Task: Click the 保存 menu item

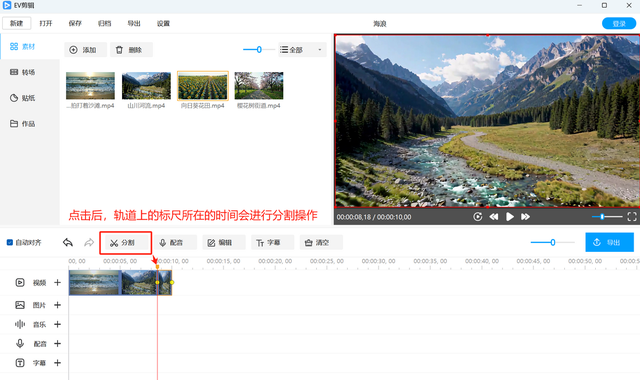Action: tap(75, 23)
